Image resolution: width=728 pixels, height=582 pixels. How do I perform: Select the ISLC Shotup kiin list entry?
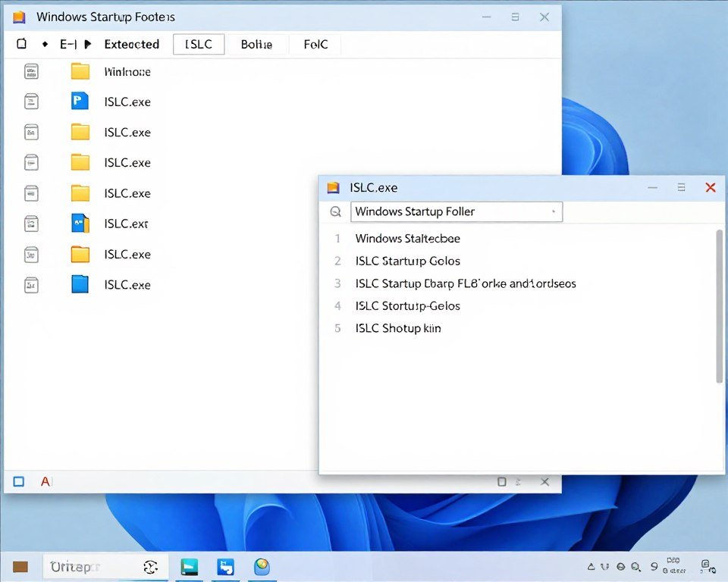click(x=398, y=328)
